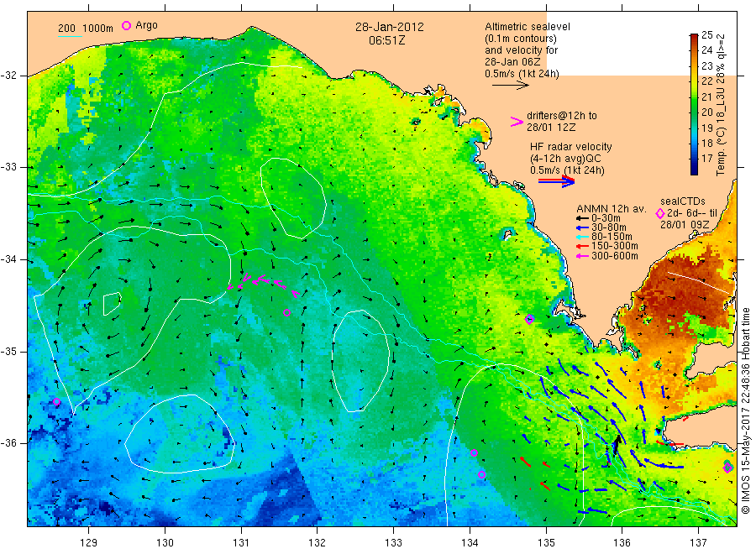Screen dimensions: 756x554
Task: Click the sealCTDs legend heading
Action: [683, 201]
